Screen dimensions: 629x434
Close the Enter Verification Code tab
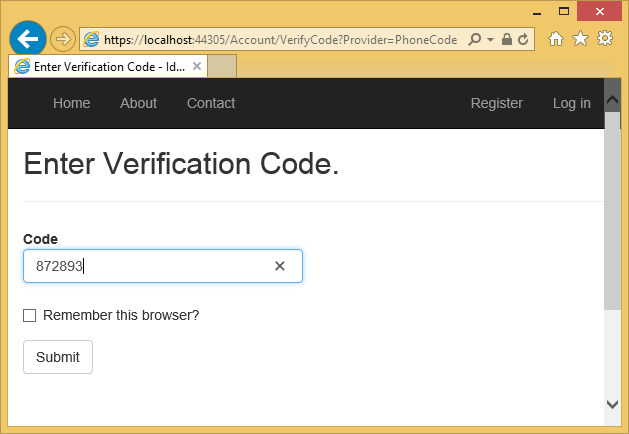click(x=197, y=66)
